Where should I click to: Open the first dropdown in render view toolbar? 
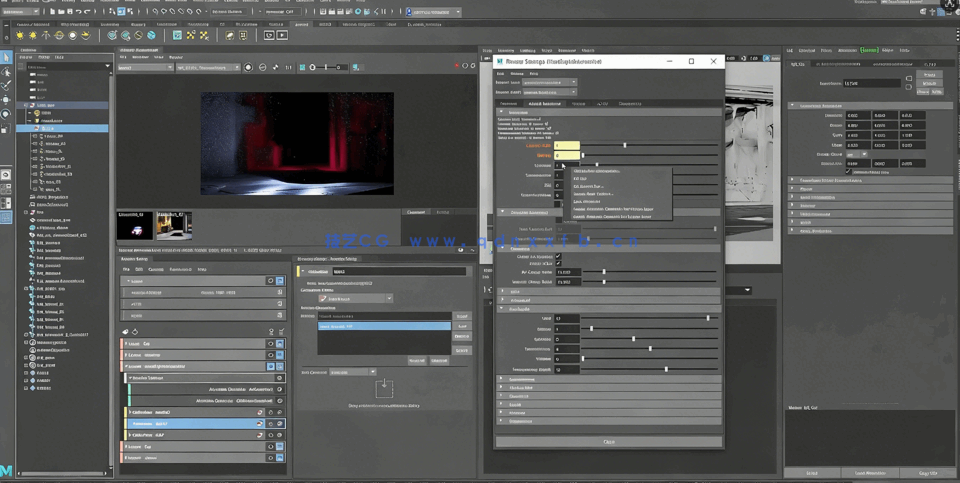click(145, 67)
